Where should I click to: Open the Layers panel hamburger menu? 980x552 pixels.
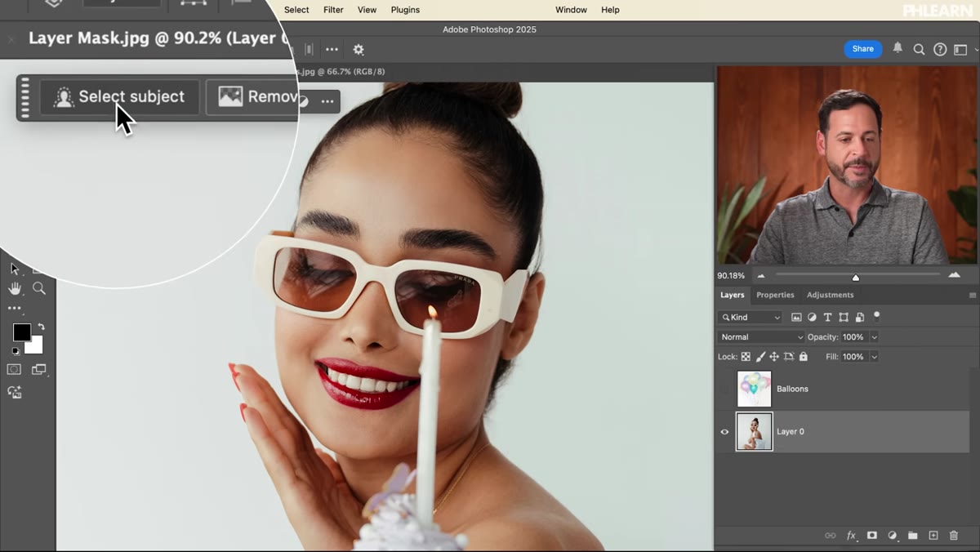tap(973, 295)
